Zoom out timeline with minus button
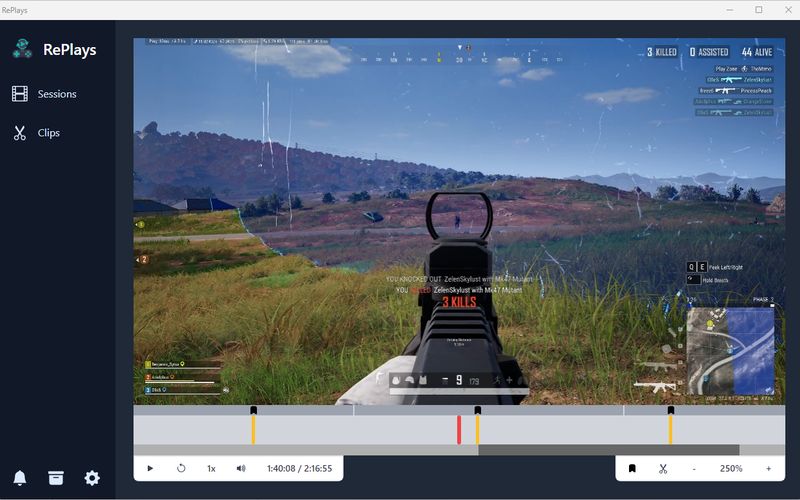Image resolution: width=800 pixels, height=500 pixels. (x=694, y=468)
